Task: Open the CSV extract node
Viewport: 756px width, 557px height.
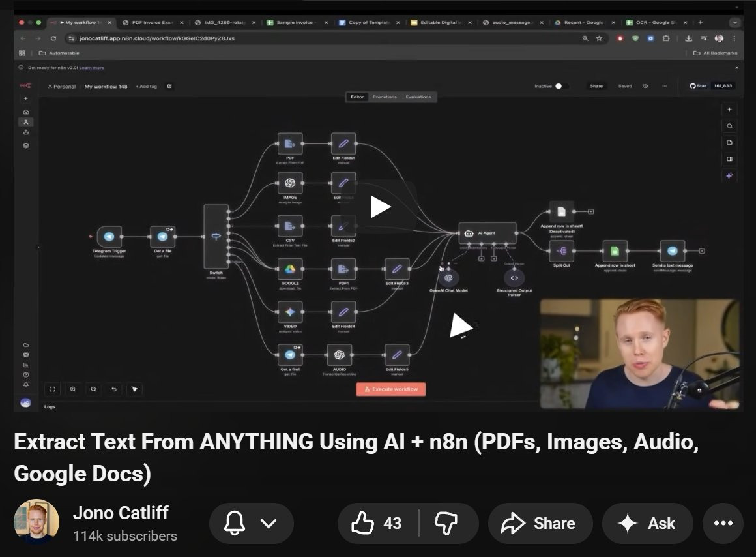Action: pos(290,226)
